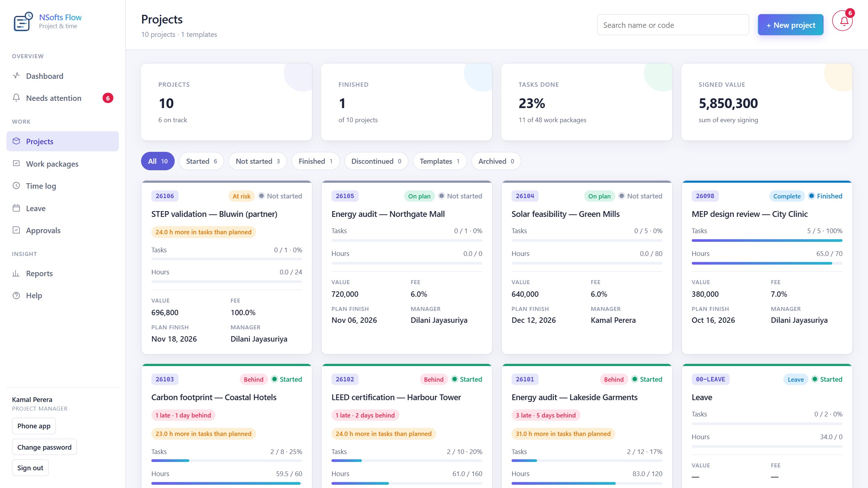Filter by Started projects
This screenshot has height=488, width=868.
[x=201, y=161]
